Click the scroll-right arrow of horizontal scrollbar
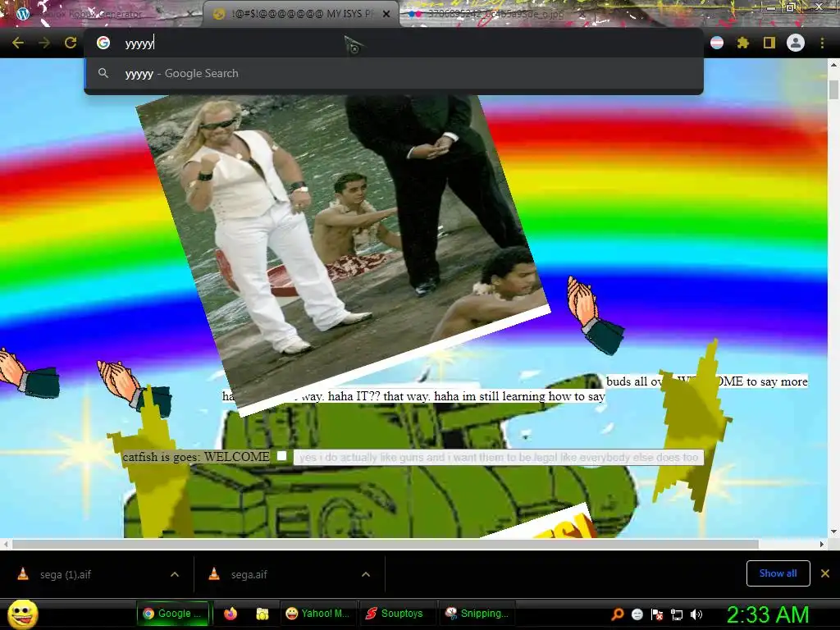This screenshot has width=840, height=630. tap(822, 545)
